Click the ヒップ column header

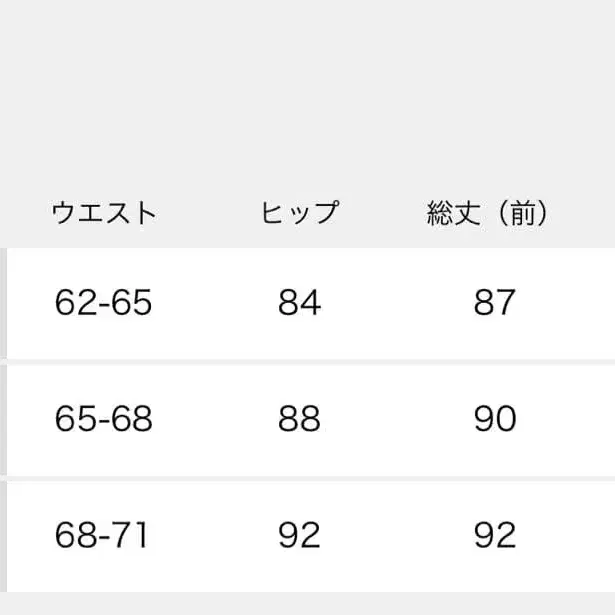tap(300, 213)
